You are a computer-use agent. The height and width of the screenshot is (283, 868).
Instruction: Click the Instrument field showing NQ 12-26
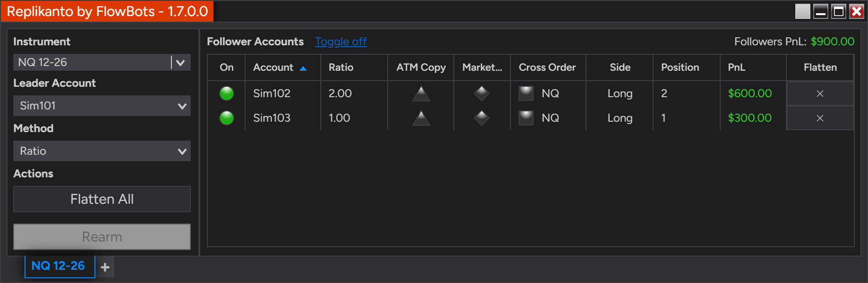pyautogui.click(x=93, y=62)
